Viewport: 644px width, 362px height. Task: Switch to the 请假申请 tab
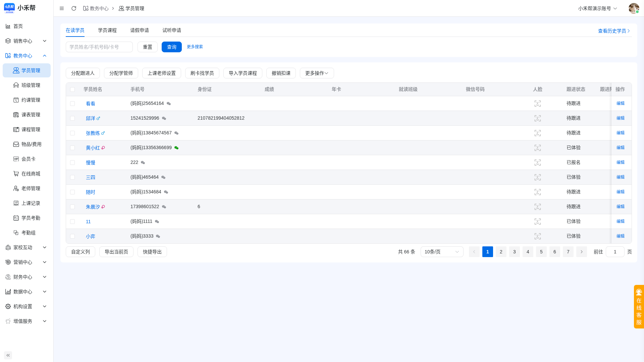click(x=140, y=31)
